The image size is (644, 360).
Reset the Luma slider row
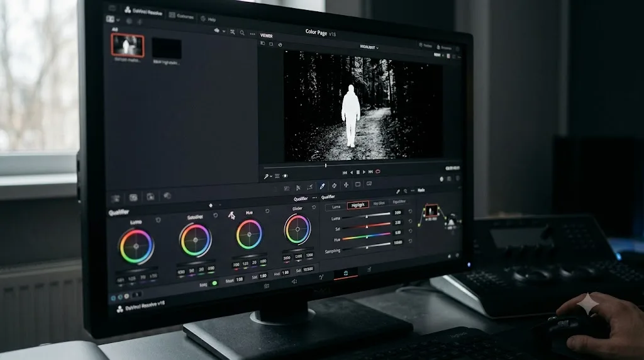[410, 211]
